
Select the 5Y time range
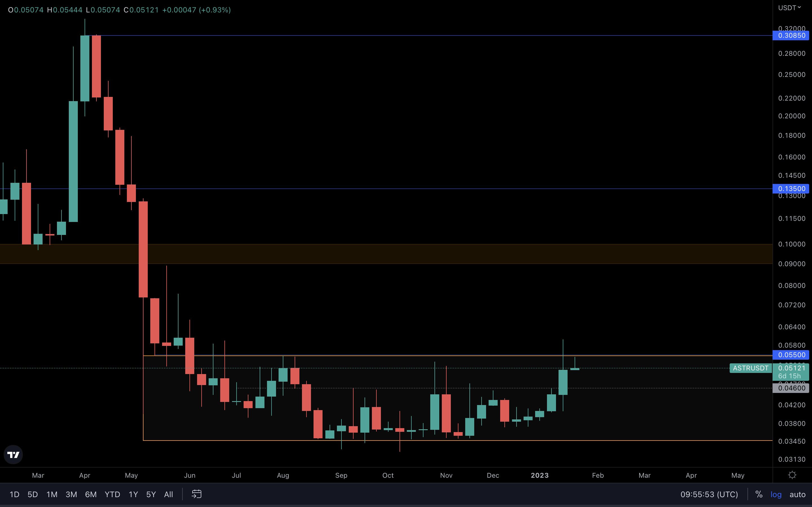click(151, 494)
